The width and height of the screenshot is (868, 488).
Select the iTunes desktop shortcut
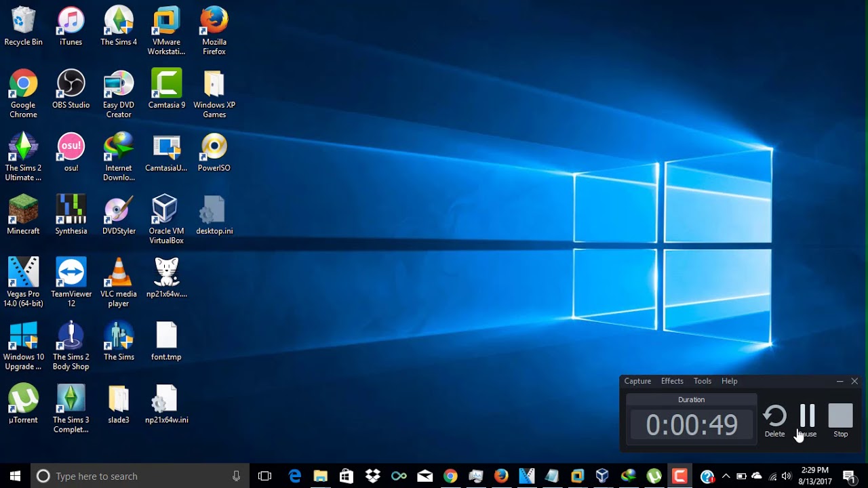click(x=71, y=27)
